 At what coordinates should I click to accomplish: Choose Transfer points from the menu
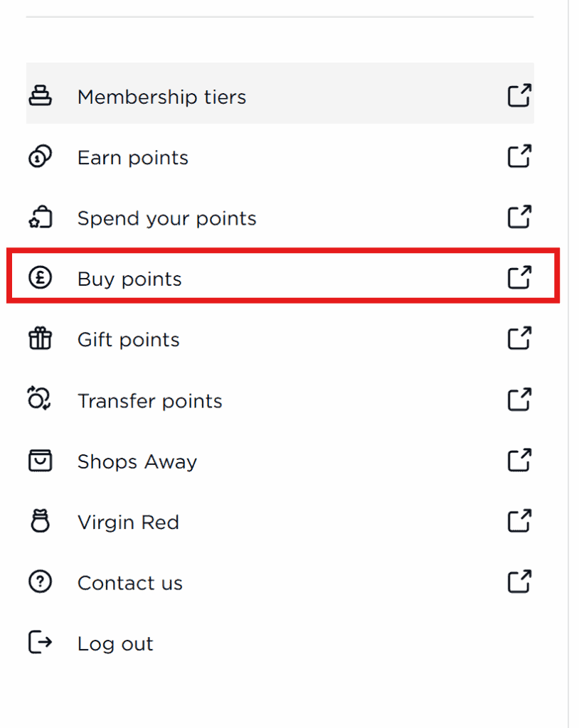point(149,401)
